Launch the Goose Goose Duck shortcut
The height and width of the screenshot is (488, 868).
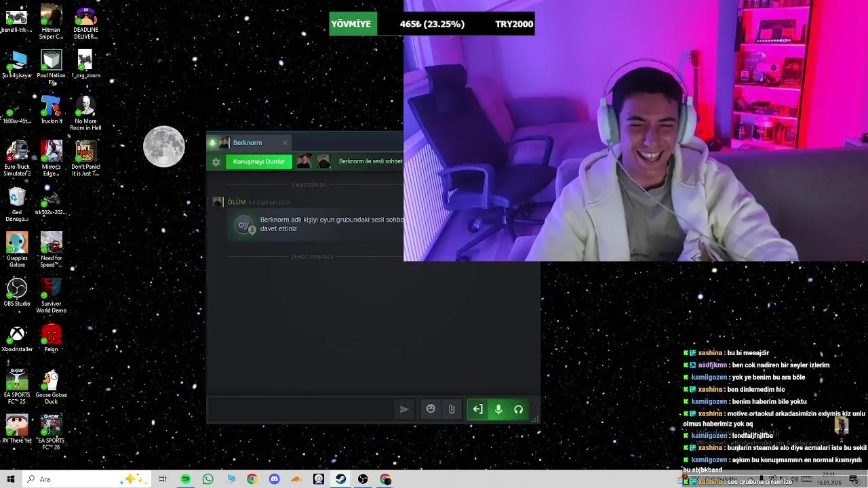click(x=51, y=386)
